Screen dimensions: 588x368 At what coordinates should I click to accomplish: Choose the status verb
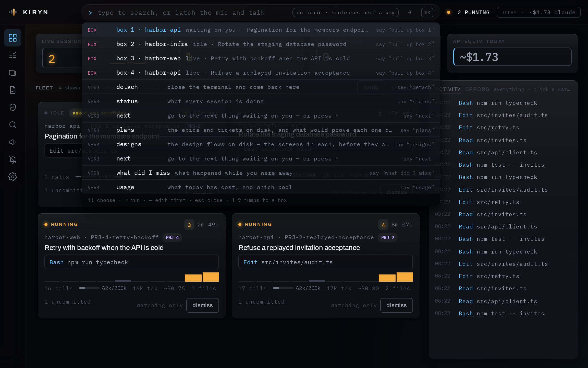tap(261, 101)
